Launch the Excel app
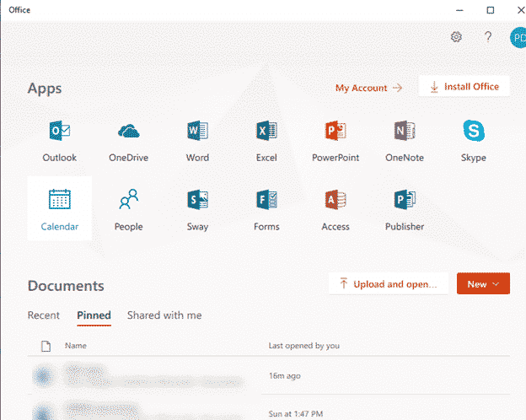 click(x=266, y=140)
